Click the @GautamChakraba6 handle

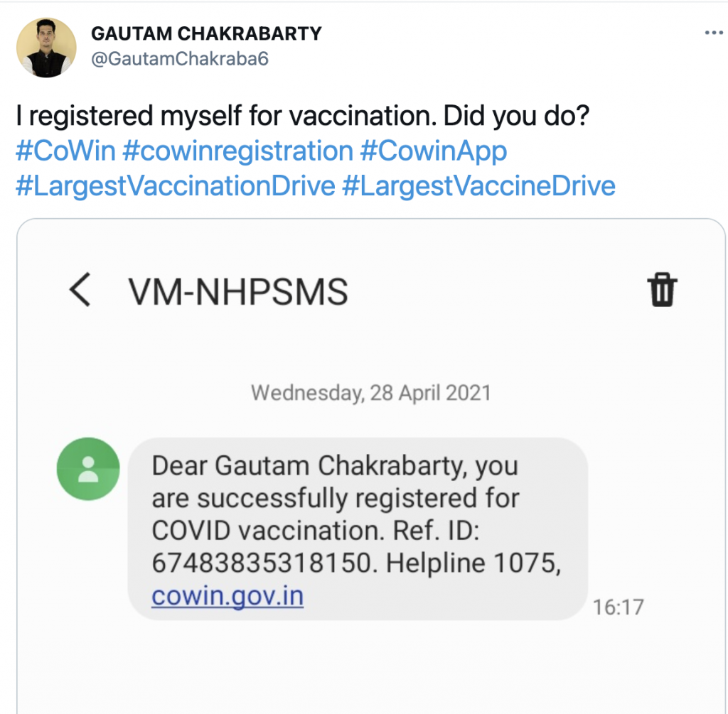coord(180,59)
